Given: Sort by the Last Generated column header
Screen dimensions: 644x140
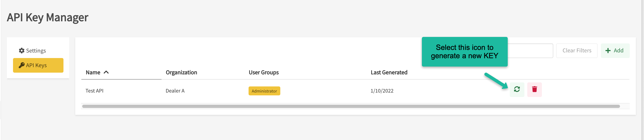Looking at the screenshot, I should [389, 72].
